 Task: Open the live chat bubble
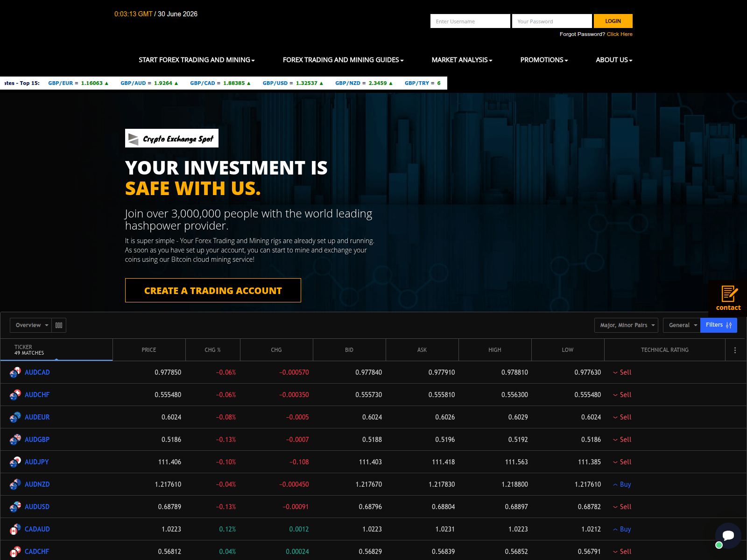(728, 536)
